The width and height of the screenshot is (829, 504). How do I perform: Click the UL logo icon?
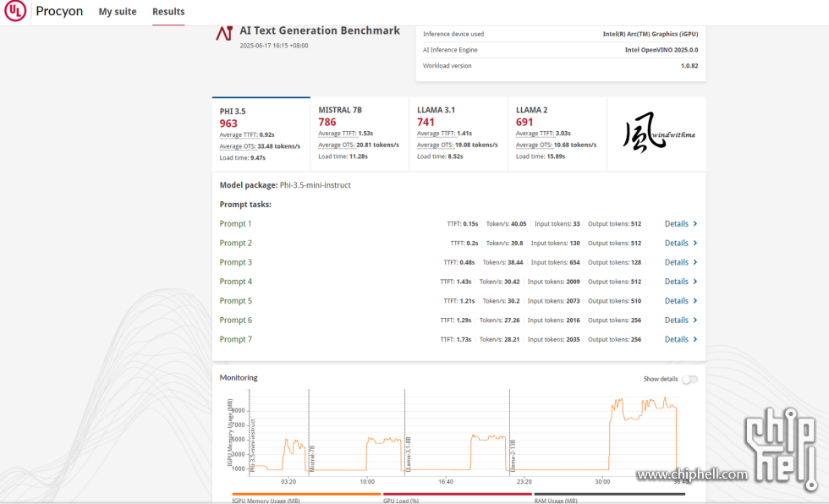click(15, 10)
